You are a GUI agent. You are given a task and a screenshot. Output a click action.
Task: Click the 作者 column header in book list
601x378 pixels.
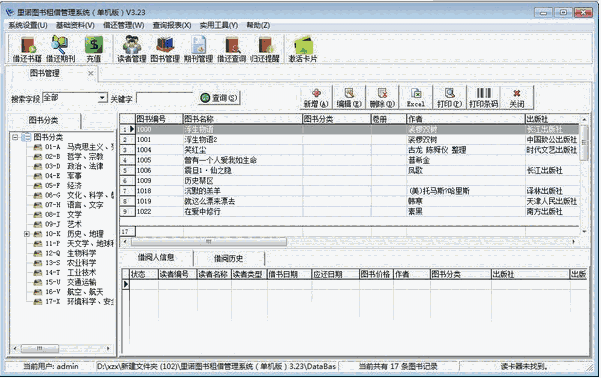(466, 119)
